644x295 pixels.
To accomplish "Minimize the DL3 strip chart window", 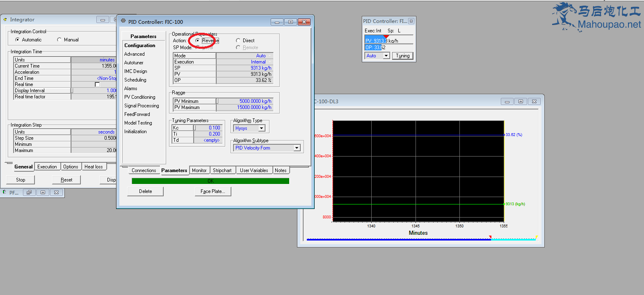I will point(507,102).
